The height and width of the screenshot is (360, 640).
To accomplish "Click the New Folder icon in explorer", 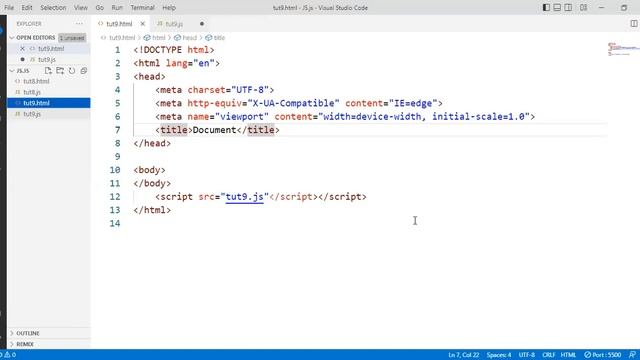I will click(60, 71).
